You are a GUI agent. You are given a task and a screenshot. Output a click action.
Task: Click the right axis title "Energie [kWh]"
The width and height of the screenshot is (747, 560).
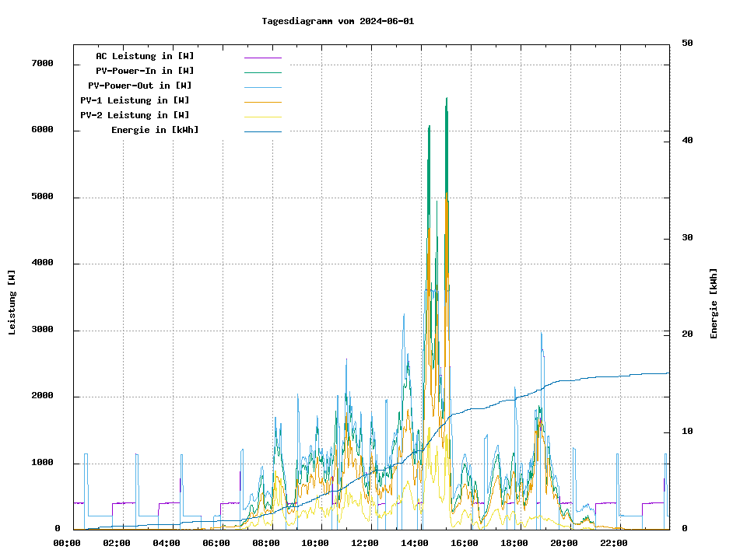tap(714, 303)
